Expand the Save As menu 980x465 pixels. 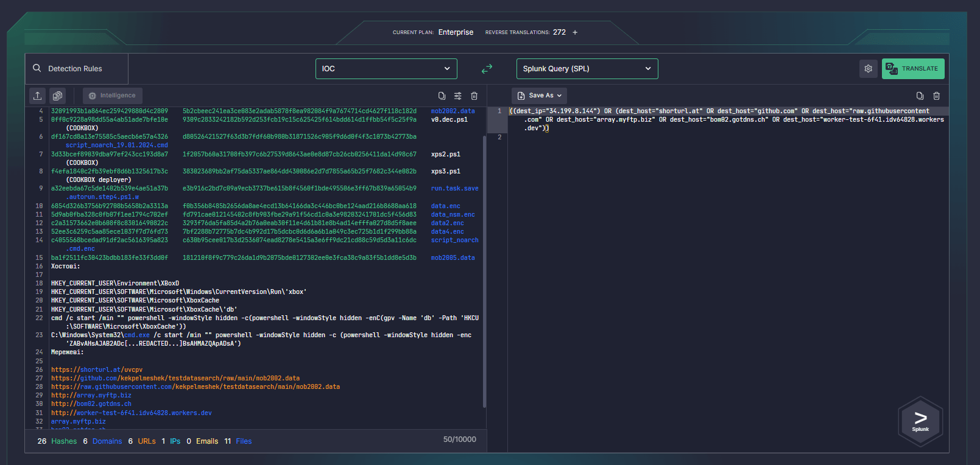point(539,96)
